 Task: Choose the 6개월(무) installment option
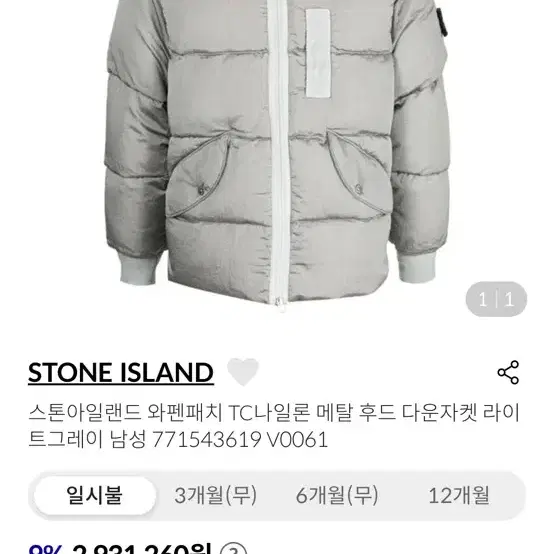tap(337, 495)
